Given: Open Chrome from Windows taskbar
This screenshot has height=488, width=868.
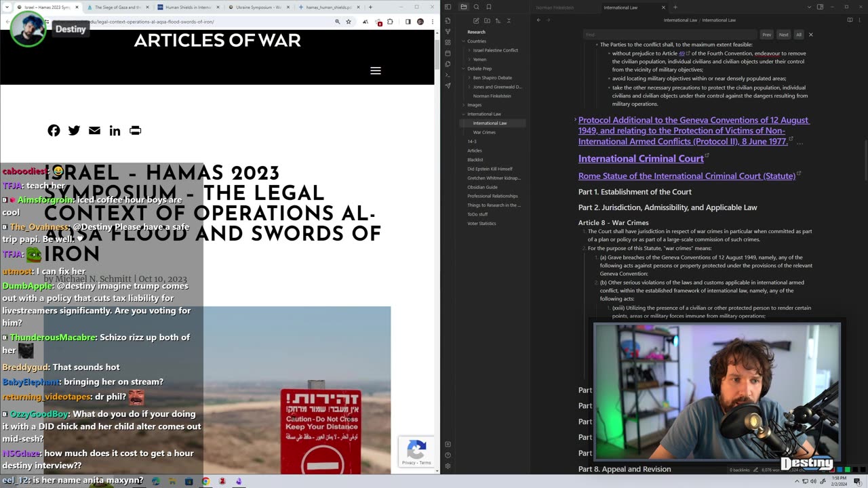Looking at the screenshot, I should click(x=205, y=481).
